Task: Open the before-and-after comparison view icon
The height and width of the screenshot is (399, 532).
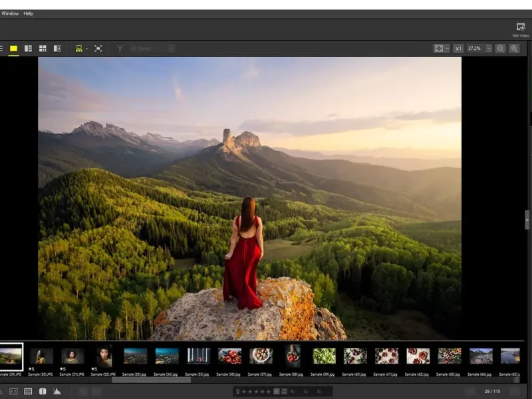Action: tap(57, 49)
